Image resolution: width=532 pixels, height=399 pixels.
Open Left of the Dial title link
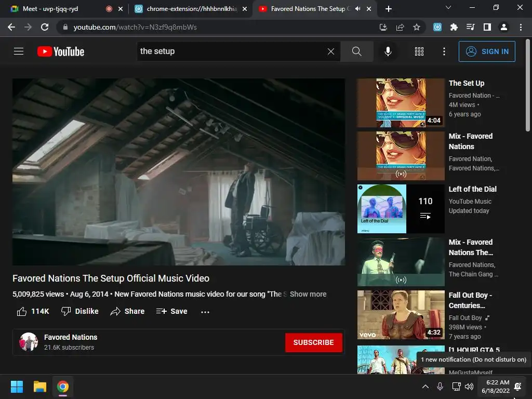tap(473, 189)
